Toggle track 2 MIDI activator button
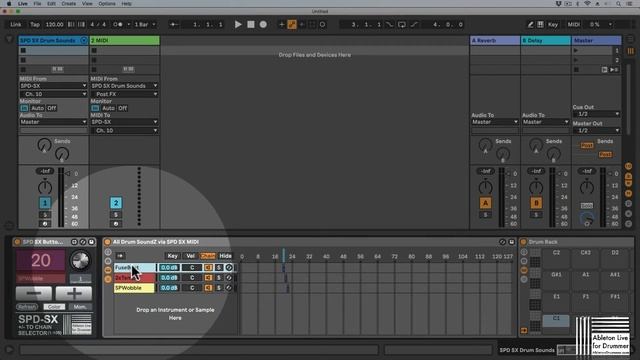The height and width of the screenshot is (360, 640). pyautogui.click(x=116, y=203)
